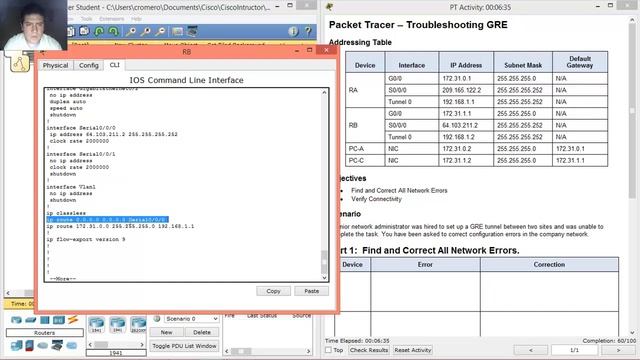Select the Routers device category icon
The height and width of the screenshot is (360, 640).
coord(16,320)
